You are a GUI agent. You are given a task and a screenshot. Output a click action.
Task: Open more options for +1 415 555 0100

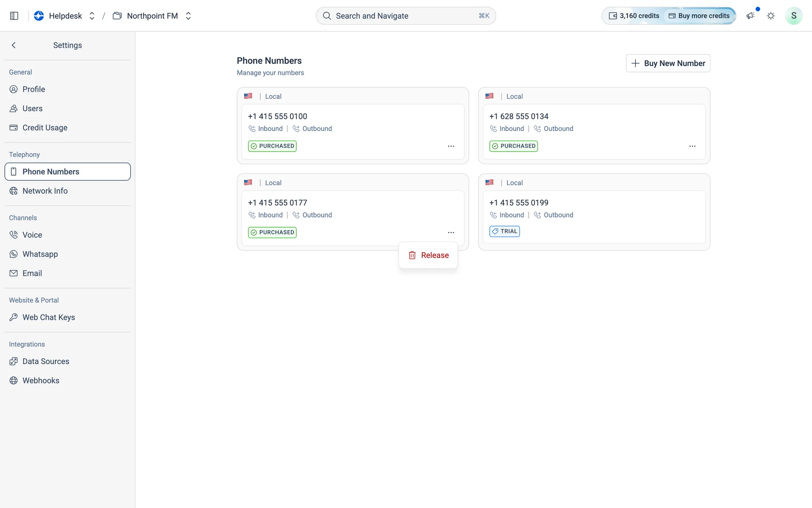click(451, 146)
